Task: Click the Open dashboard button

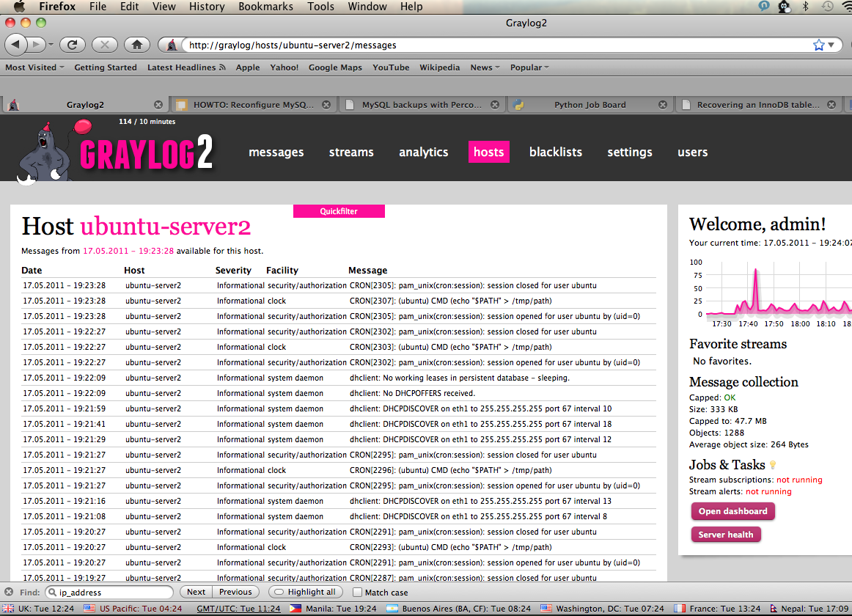Action: tap(732, 511)
